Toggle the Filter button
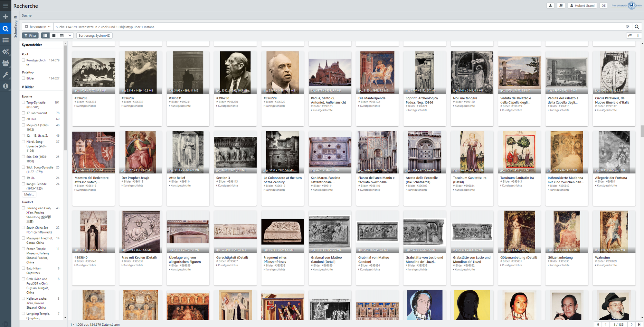 tap(30, 35)
